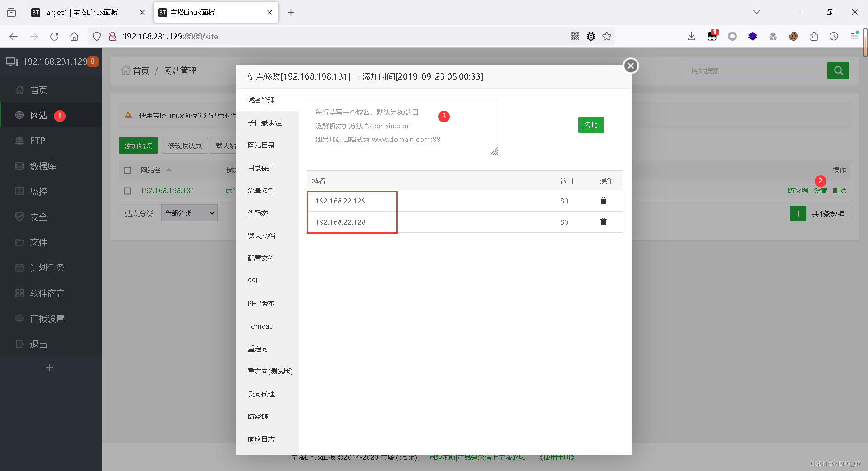The image size is (868, 471).
Task: Click the 网站搜索 search field
Action: tap(757, 71)
